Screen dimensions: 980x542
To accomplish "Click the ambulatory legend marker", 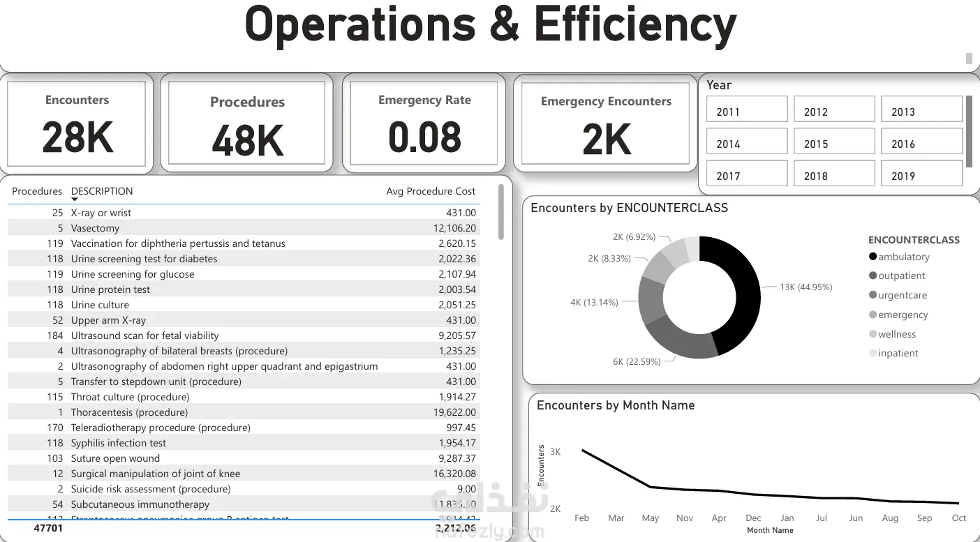I will pos(873,257).
